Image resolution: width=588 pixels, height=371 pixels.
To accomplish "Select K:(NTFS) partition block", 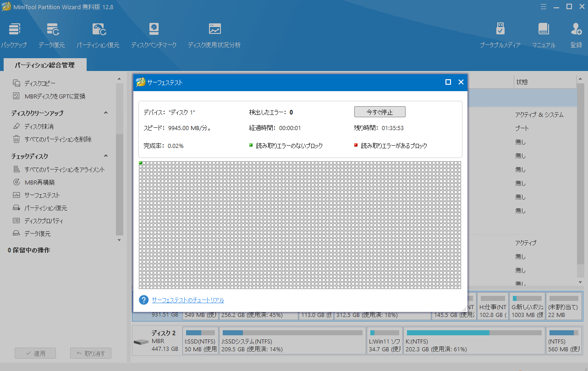I will coord(474,340).
